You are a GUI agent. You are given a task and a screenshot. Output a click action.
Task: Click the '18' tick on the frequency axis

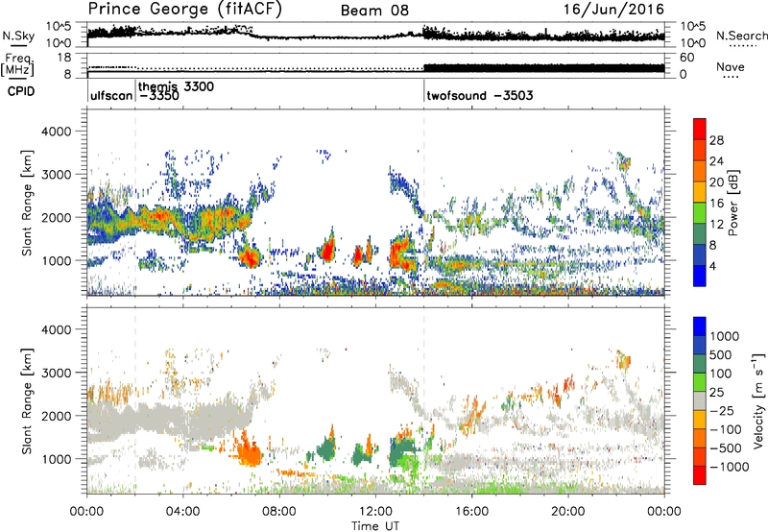pos(64,58)
